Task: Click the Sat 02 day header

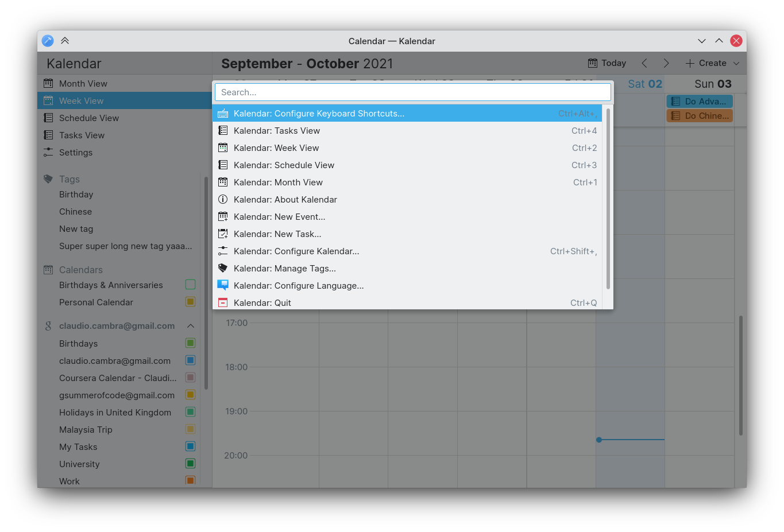Action: (645, 84)
